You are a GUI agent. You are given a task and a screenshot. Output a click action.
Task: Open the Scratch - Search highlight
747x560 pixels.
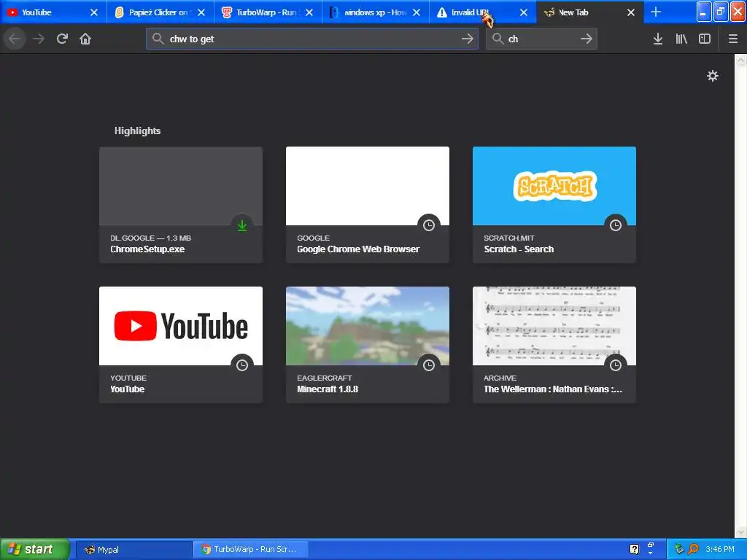(x=554, y=205)
